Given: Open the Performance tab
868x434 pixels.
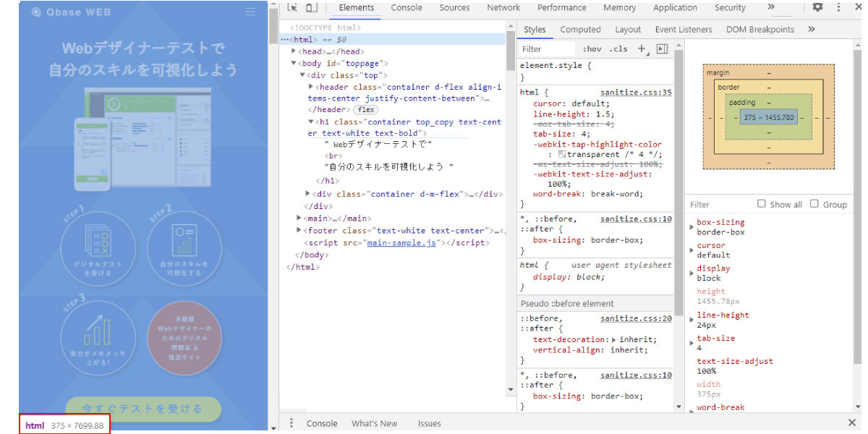Looking at the screenshot, I should pyautogui.click(x=562, y=8).
